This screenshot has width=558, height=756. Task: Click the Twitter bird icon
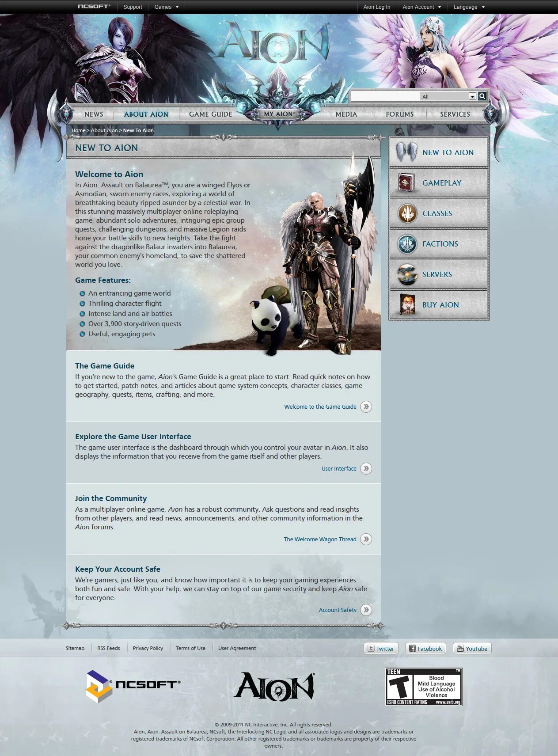(x=371, y=648)
